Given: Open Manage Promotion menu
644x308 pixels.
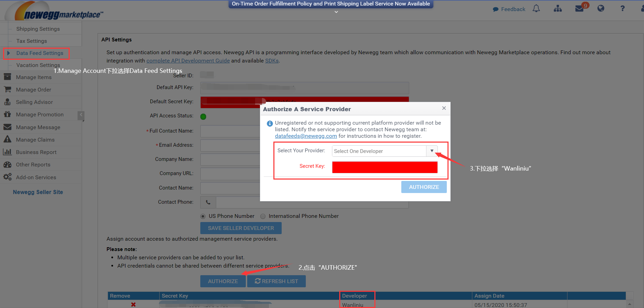Looking at the screenshot, I should coord(40,115).
